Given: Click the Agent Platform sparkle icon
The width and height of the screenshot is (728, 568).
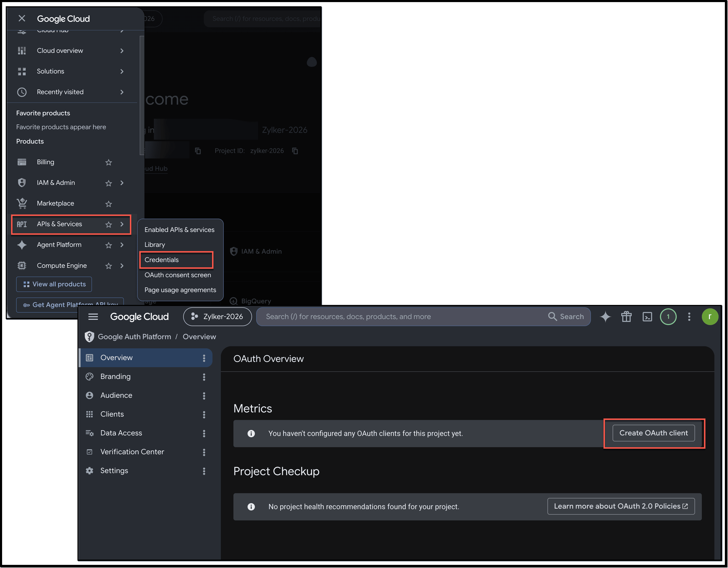Looking at the screenshot, I should click(x=22, y=245).
